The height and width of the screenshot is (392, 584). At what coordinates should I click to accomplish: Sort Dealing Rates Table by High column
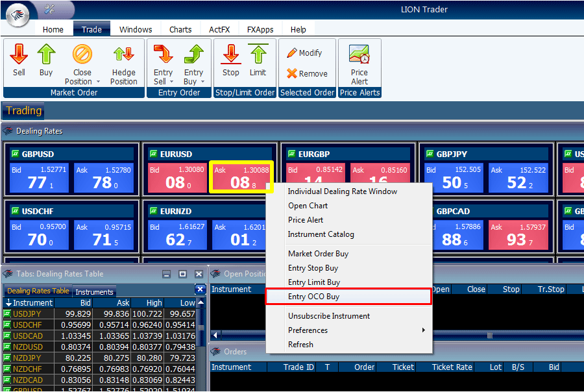147,302
